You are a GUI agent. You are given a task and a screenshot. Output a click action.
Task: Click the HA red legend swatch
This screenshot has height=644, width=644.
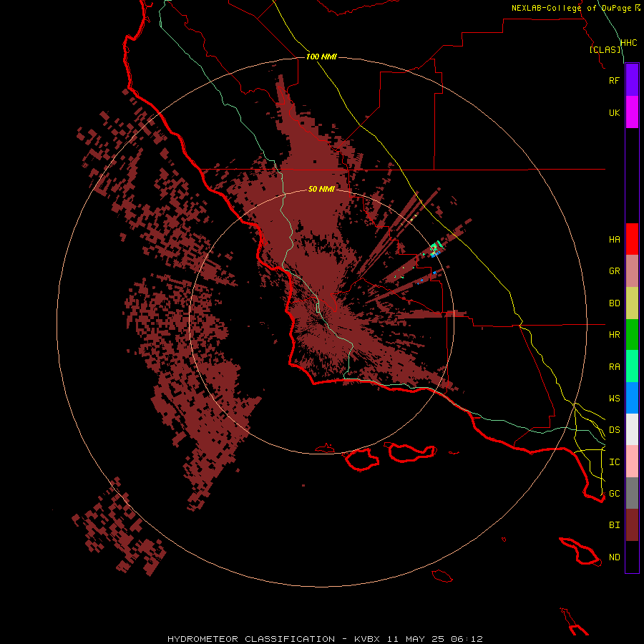click(632, 239)
